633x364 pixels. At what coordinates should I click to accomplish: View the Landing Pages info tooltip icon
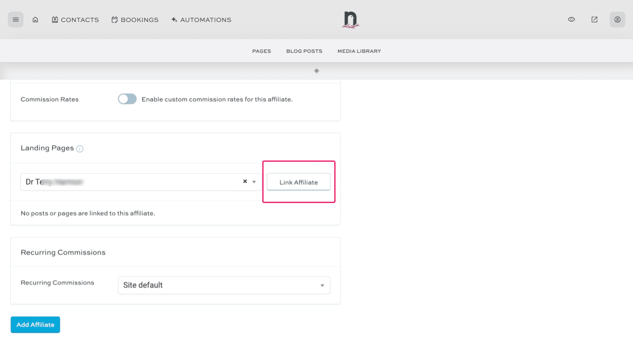click(80, 149)
